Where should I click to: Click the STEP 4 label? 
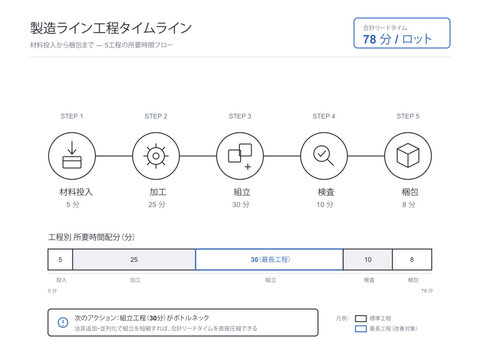[324, 116]
